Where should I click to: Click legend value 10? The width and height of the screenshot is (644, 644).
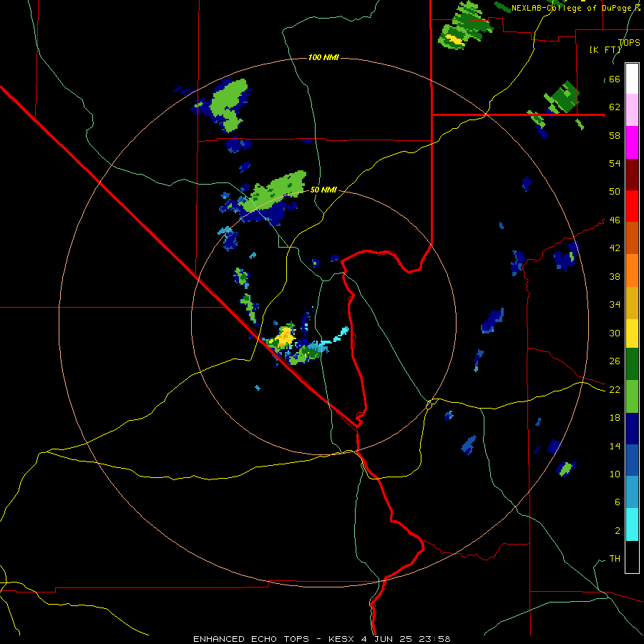pyautogui.click(x=615, y=474)
